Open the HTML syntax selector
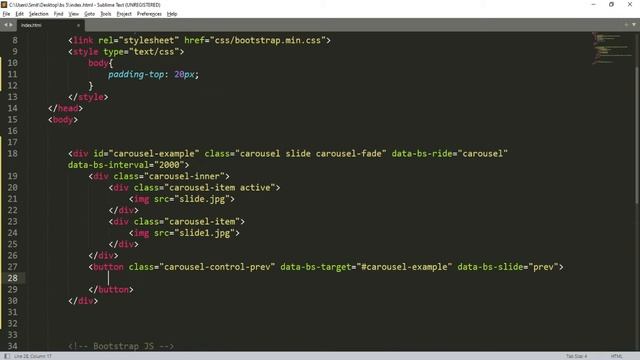Image resolution: width=640 pixels, height=360 pixels. tap(616, 356)
